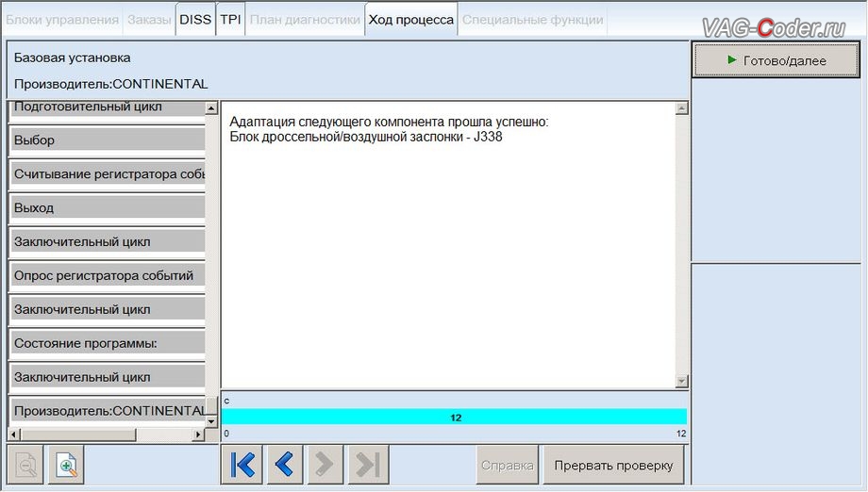Click the Готово/далее button
Viewport: 868px width, 492px height.
click(776, 60)
